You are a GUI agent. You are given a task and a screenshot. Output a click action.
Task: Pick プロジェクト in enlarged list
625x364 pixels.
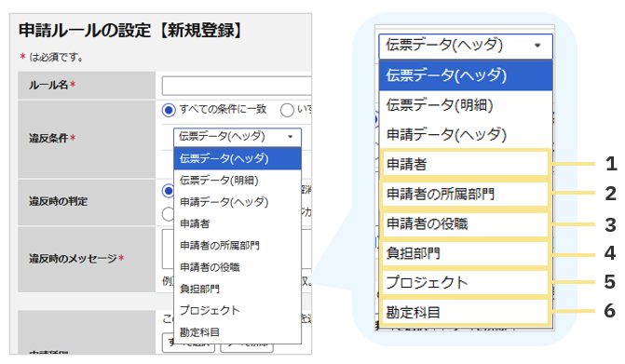[x=466, y=283]
